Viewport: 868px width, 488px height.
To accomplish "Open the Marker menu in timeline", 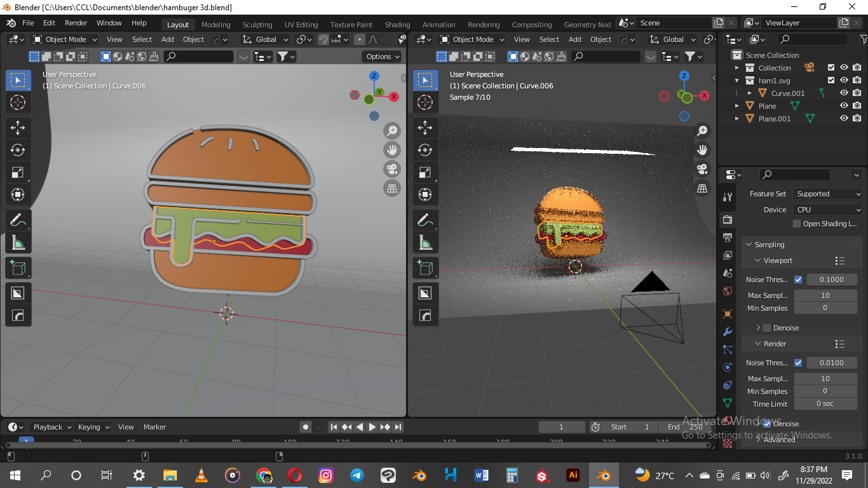I will tap(154, 427).
